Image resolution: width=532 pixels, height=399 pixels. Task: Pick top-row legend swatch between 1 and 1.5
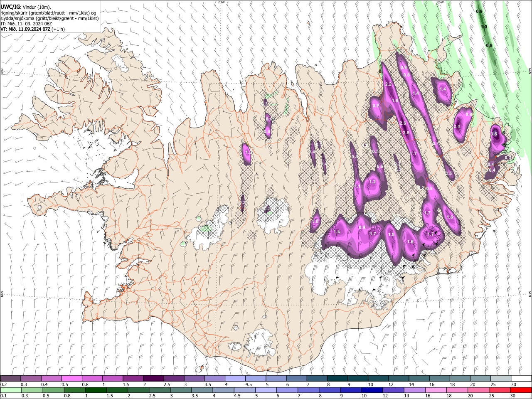coord(112,379)
